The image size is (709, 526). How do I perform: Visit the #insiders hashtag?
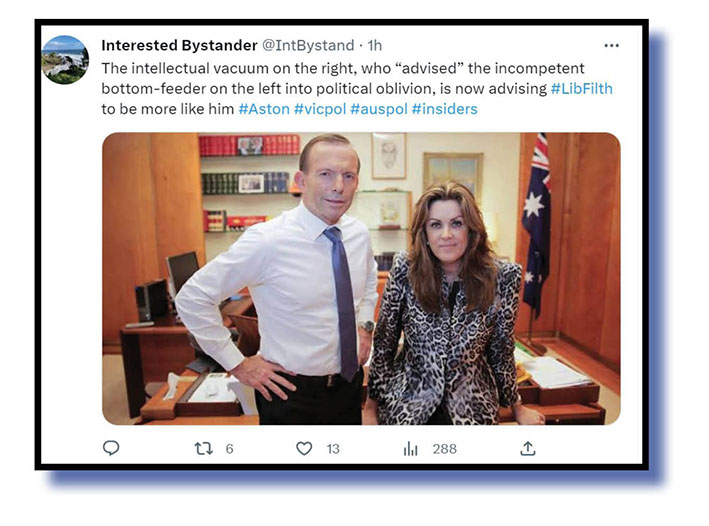[444, 109]
